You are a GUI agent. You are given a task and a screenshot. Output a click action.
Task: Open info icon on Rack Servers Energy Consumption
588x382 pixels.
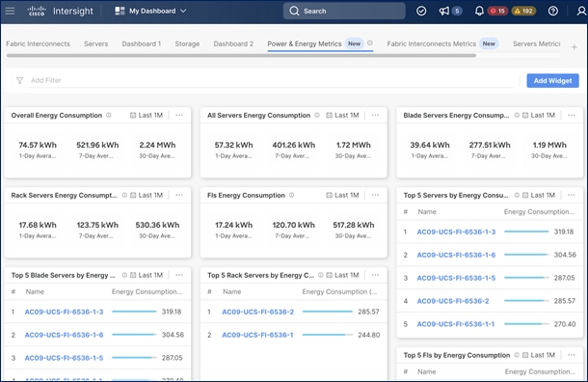124,195
